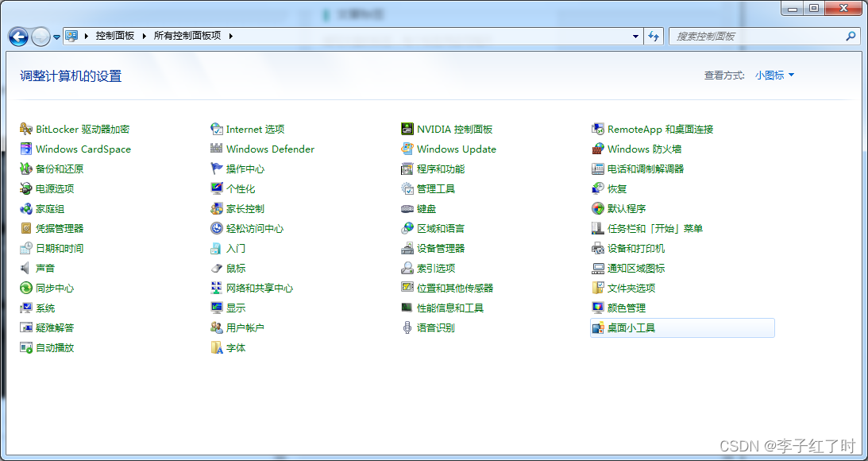Click the 凭据管理器 safe icon
Viewport: 868px width, 461px height.
[25, 228]
